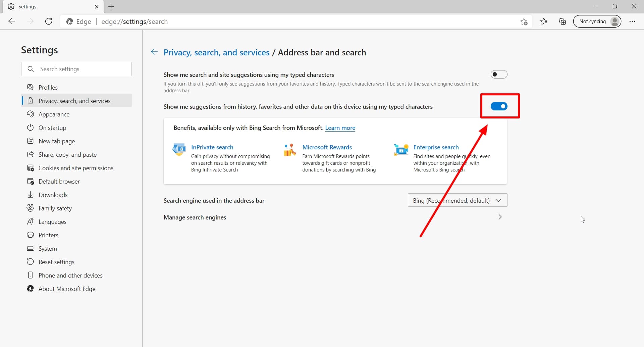Click in the Search settings field
Image resolution: width=644 pixels, height=347 pixels.
point(76,69)
